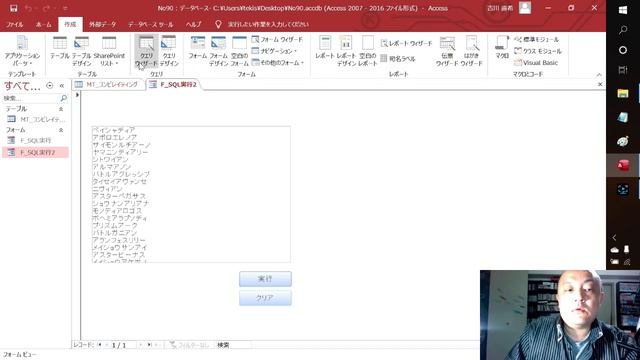Launch the はがきウィザード
This screenshot has height=360, width=640.
tap(471, 51)
